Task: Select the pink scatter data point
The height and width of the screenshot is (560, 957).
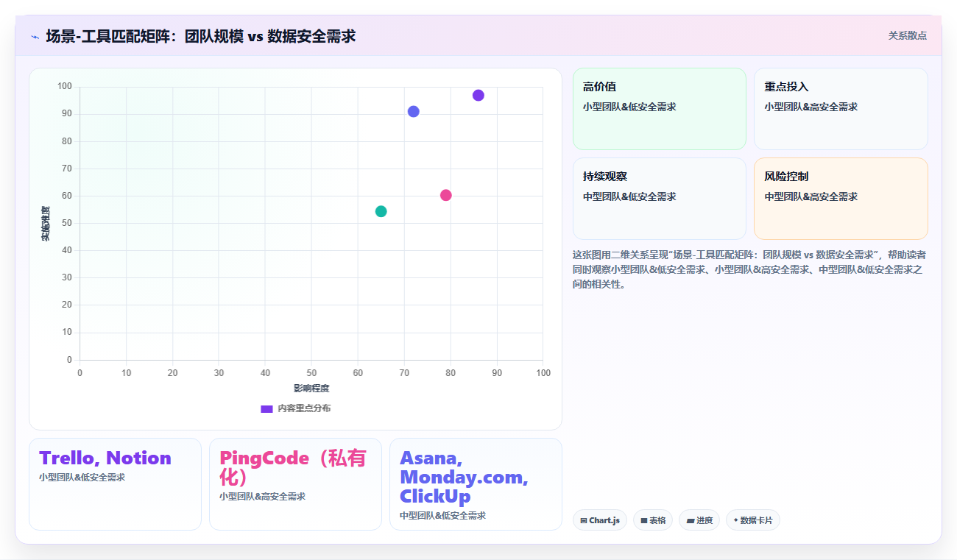Action: click(x=446, y=195)
